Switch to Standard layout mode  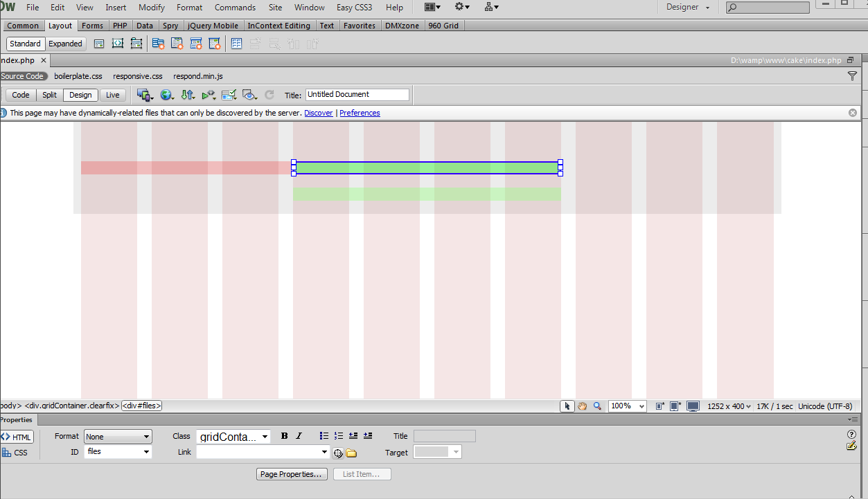coord(26,44)
